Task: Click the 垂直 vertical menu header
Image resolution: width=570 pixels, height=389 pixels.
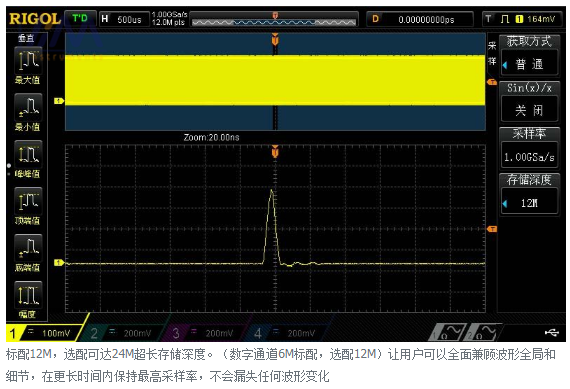Action: pos(26,39)
